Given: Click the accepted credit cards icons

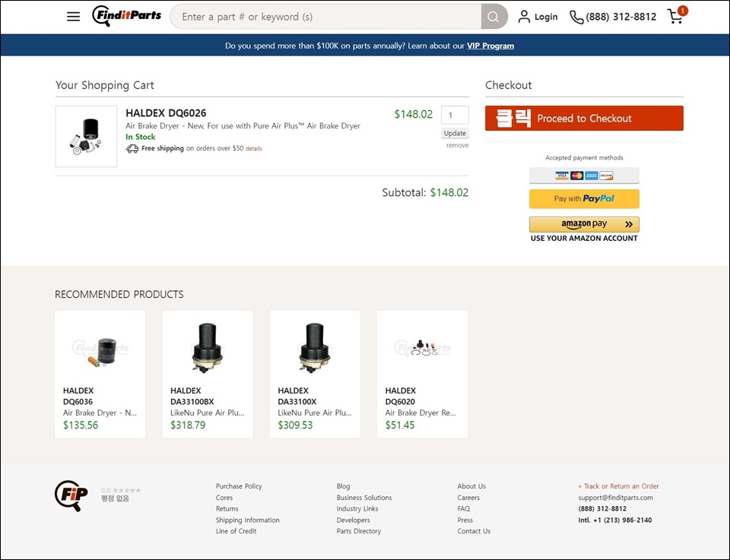Looking at the screenshot, I should [584, 176].
